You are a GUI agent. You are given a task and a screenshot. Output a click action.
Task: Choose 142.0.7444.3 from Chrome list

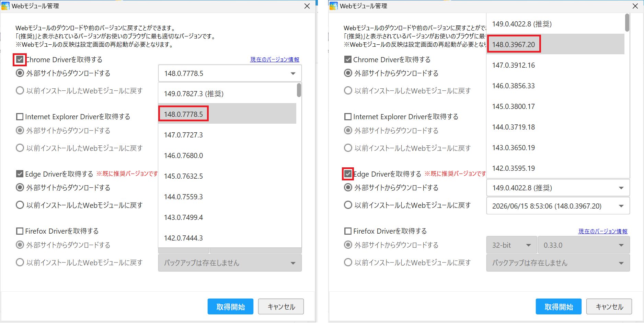[227, 238]
